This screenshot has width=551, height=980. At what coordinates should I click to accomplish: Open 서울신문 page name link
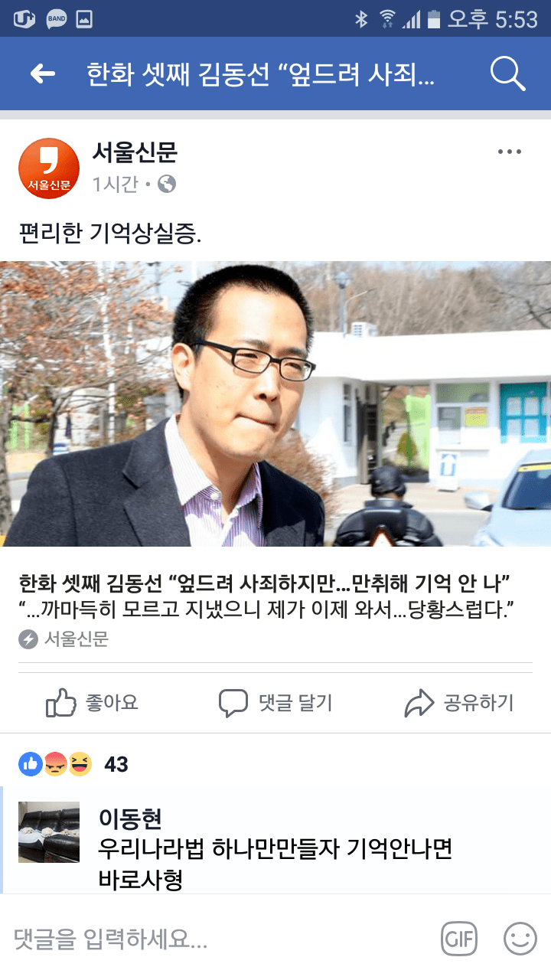[135, 152]
